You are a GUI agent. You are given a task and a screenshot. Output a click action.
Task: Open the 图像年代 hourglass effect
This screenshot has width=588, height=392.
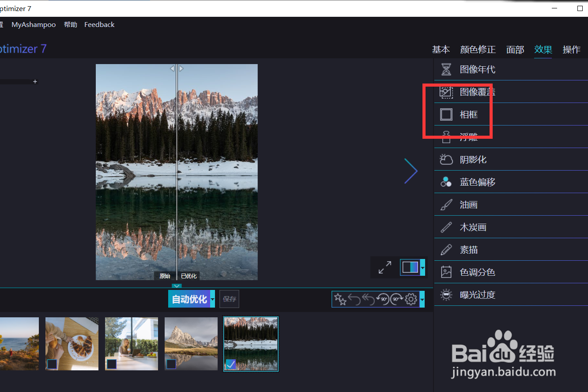tap(446, 69)
